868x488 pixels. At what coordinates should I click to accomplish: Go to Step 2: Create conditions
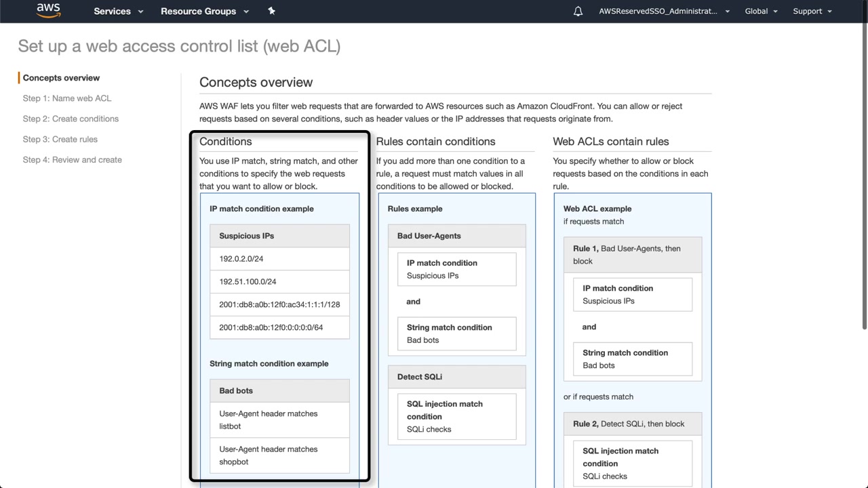(x=71, y=119)
